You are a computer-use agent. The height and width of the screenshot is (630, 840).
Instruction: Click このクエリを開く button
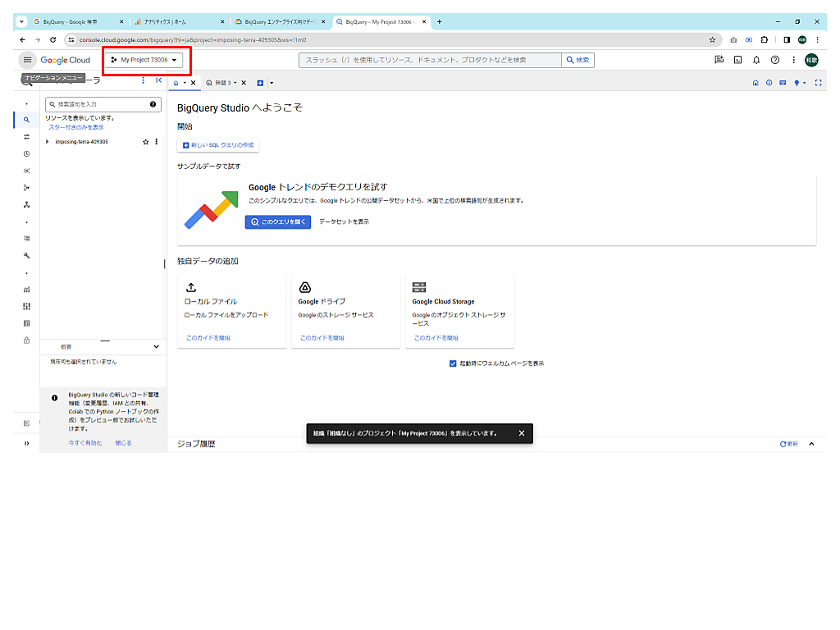pyautogui.click(x=277, y=221)
